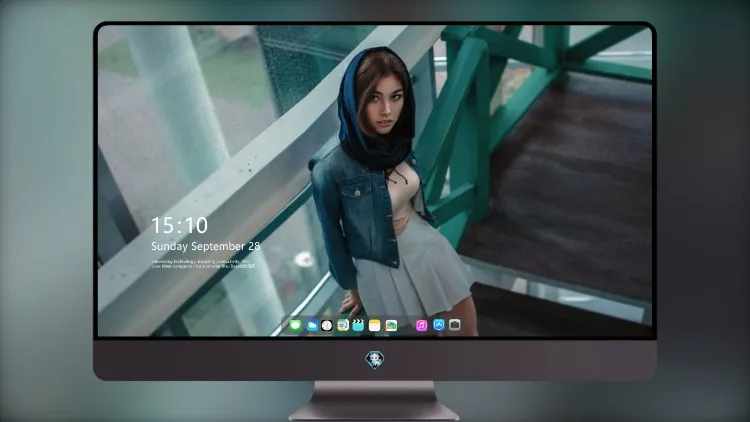
Task: Open the Photos gallery dock icon
Action: [391, 325]
